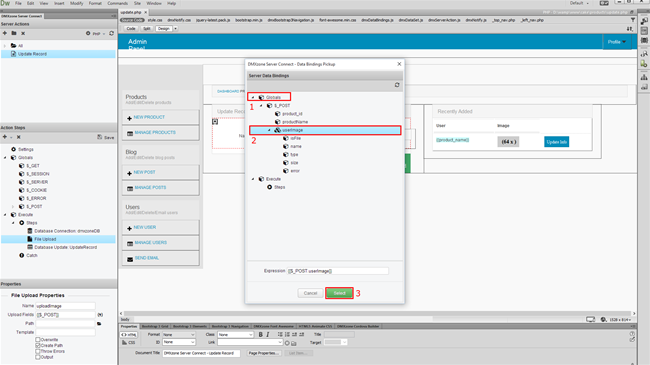Switch to the update.php document tab
This screenshot has width=650, height=365.
[x=131, y=12]
